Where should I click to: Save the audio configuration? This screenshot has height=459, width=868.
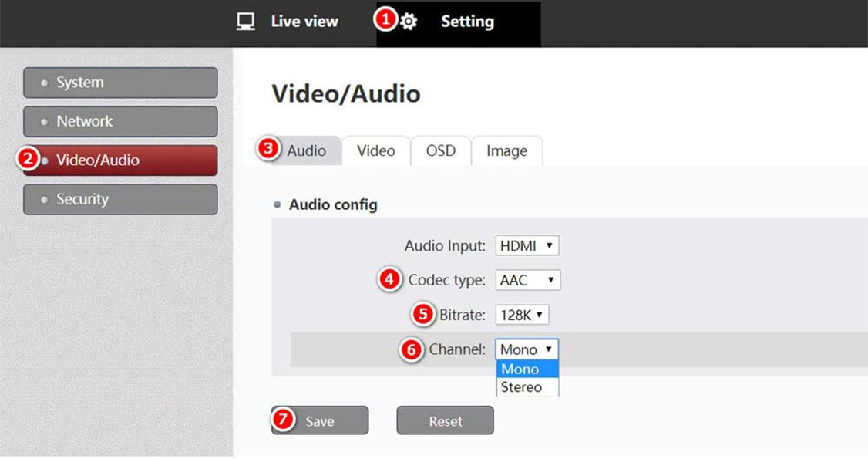320,421
